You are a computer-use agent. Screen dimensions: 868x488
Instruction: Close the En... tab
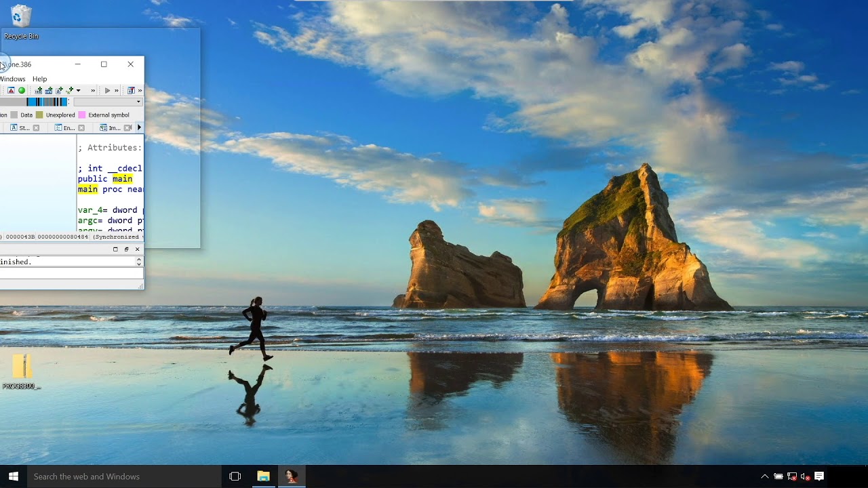point(81,127)
